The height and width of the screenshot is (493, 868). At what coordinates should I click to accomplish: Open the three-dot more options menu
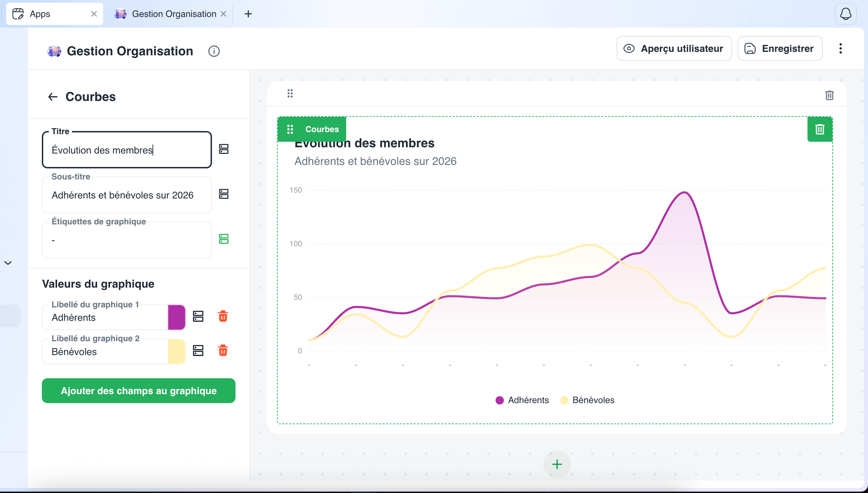coord(840,48)
